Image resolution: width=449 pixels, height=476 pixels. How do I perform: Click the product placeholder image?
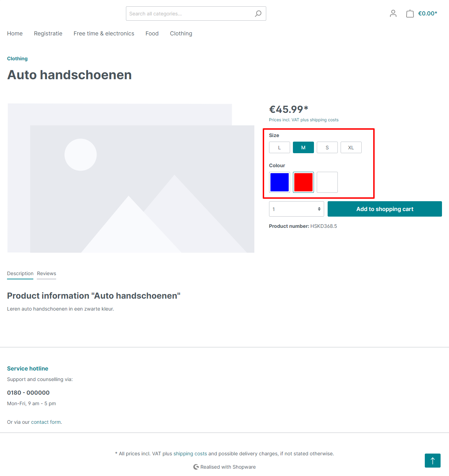[131, 178]
